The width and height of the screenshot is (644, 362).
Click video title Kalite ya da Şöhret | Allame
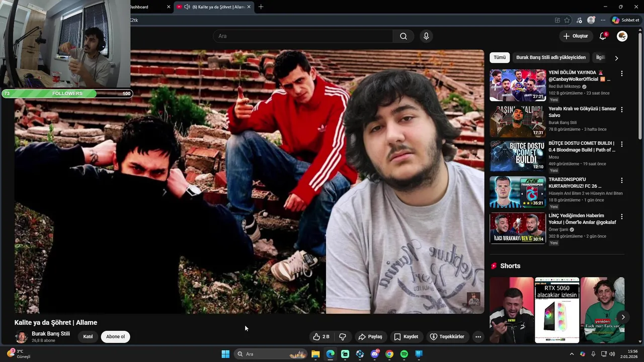56,323
